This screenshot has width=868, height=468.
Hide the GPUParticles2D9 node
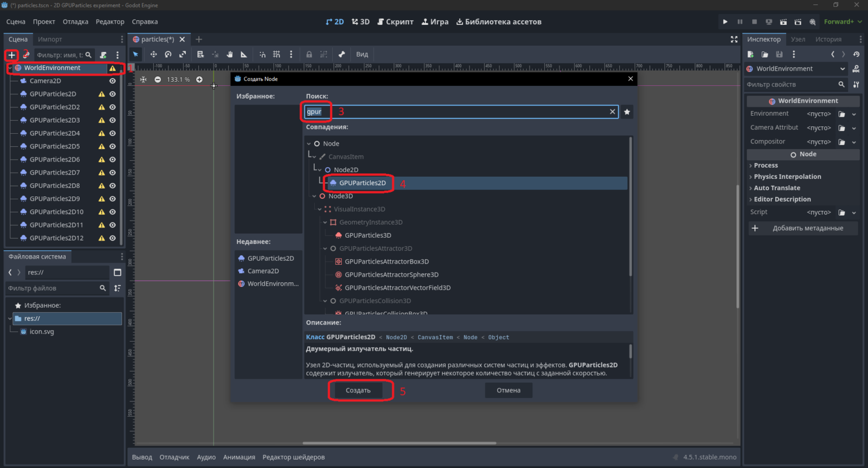tap(112, 199)
